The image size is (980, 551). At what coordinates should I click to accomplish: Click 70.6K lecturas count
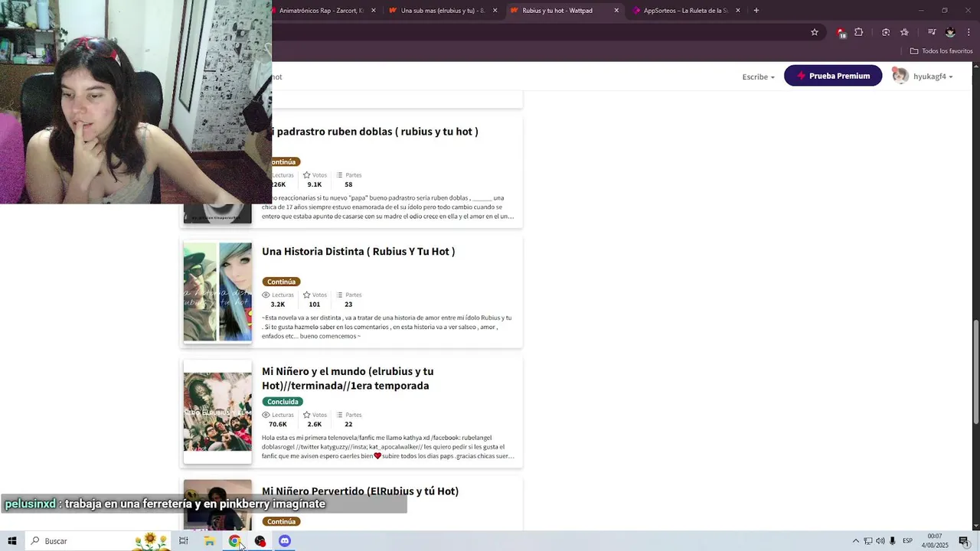pyautogui.click(x=277, y=424)
